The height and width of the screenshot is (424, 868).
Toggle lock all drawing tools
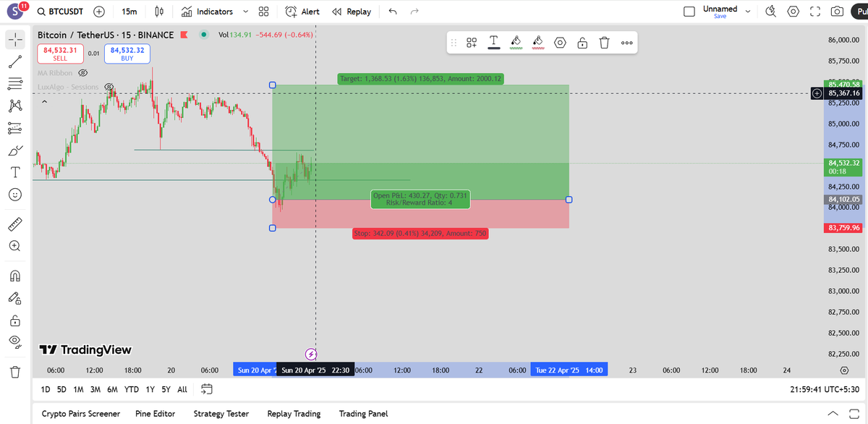coord(15,320)
